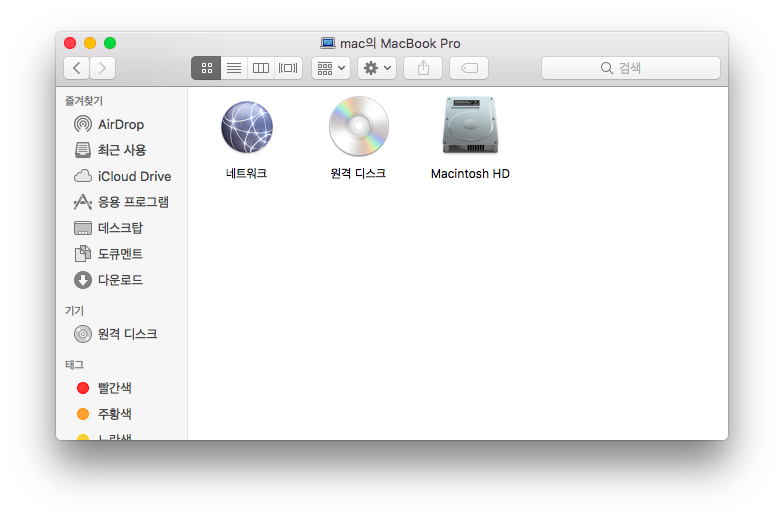Go back with the back arrow
This screenshot has width=784, height=520.
coord(76,68)
